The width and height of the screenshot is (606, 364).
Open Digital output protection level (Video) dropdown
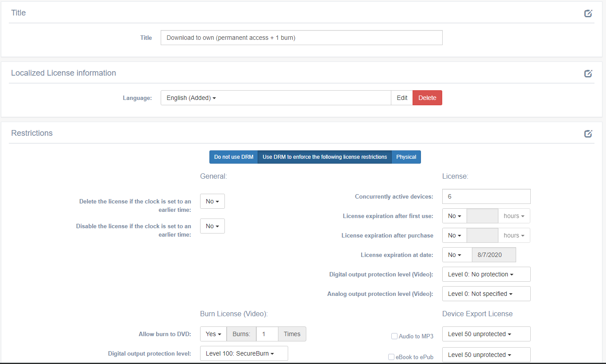pyautogui.click(x=486, y=274)
